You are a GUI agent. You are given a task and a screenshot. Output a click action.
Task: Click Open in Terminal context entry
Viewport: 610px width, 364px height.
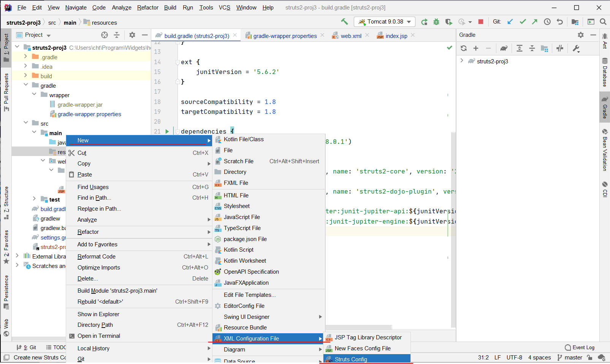[139, 336]
